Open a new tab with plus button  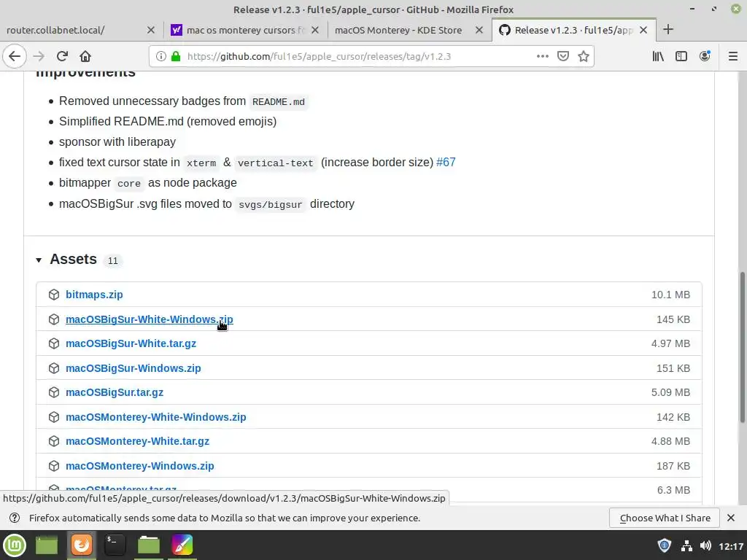click(x=668, y=29)
